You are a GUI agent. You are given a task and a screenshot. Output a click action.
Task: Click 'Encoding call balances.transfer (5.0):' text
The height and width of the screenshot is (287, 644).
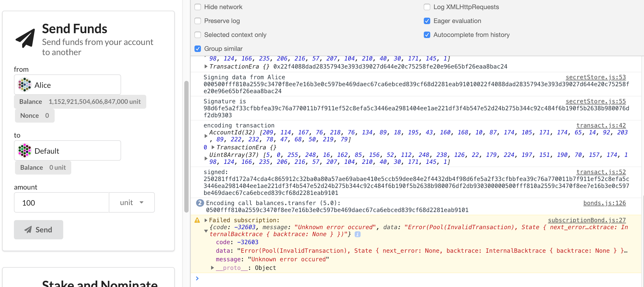click(x=273, y=203)
